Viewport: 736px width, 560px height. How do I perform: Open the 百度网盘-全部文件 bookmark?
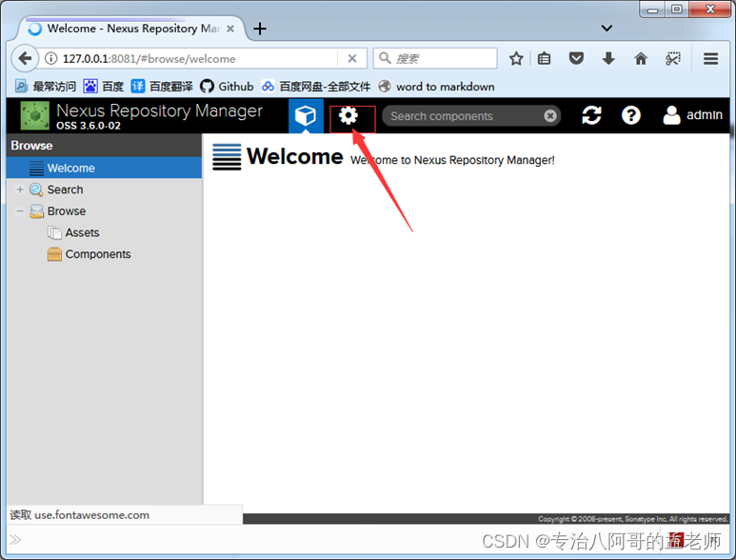click(x=316, y=87)
